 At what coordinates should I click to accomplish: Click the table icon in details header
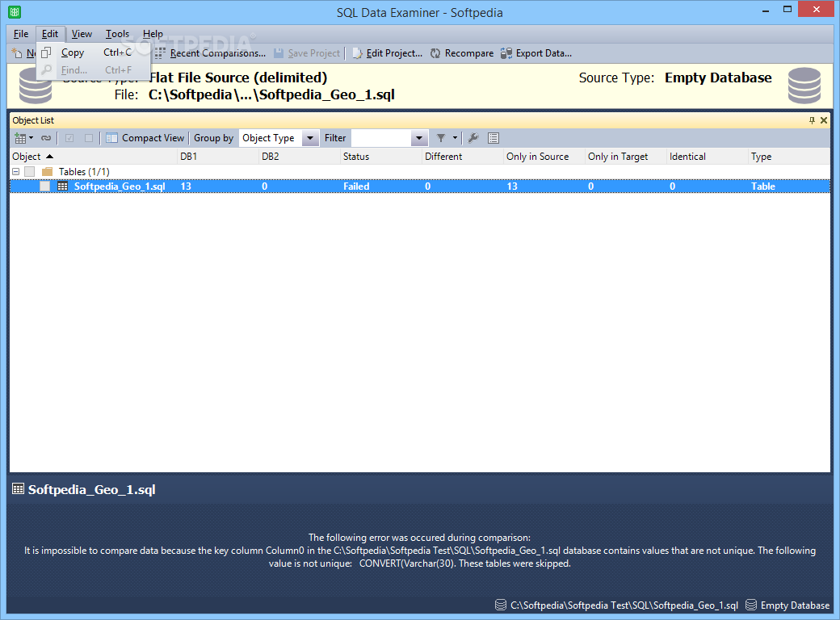[19, 489]
